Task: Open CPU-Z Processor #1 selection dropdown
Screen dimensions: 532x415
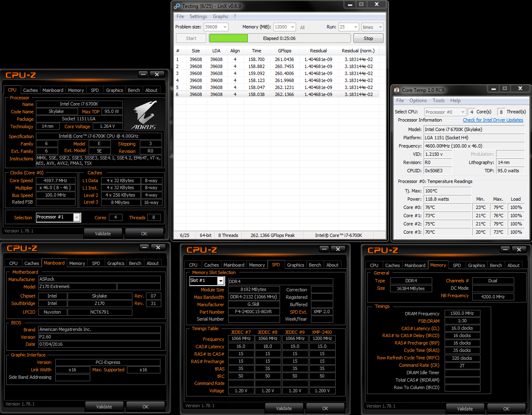Action: coord(77,218)
